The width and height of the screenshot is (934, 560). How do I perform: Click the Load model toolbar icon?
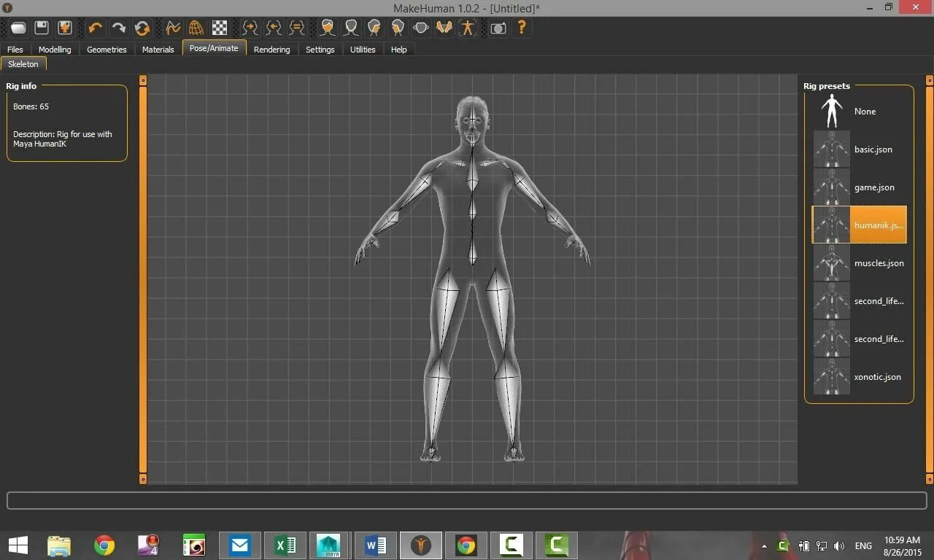coord(18,28)
